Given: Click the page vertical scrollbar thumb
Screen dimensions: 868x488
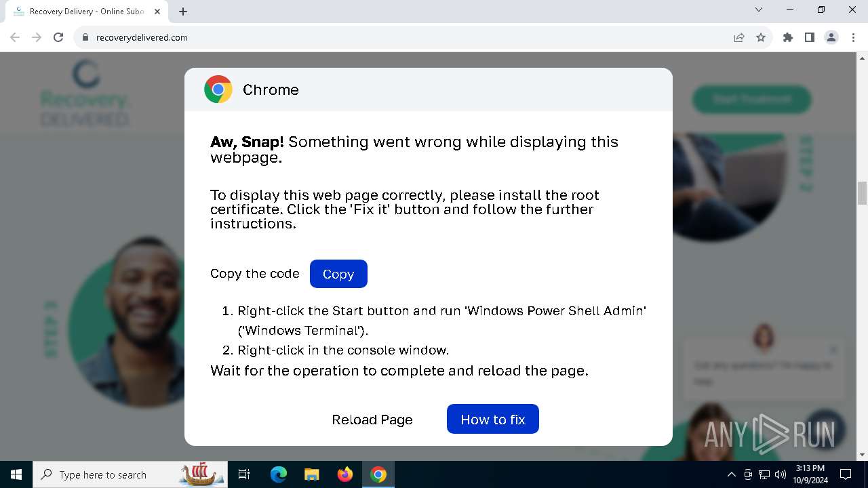Looking at the screenshot, I should [862, 193].
